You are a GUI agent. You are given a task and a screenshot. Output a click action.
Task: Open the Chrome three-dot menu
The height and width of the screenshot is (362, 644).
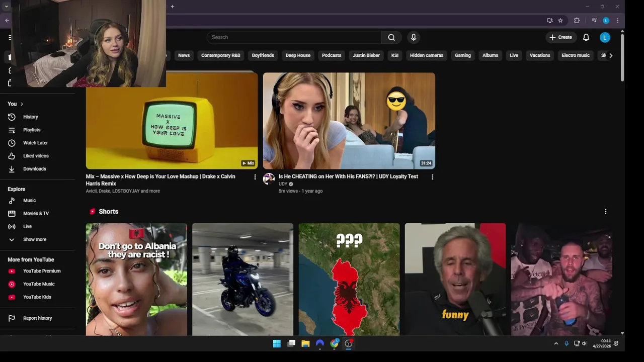click(x=617, y=21)
